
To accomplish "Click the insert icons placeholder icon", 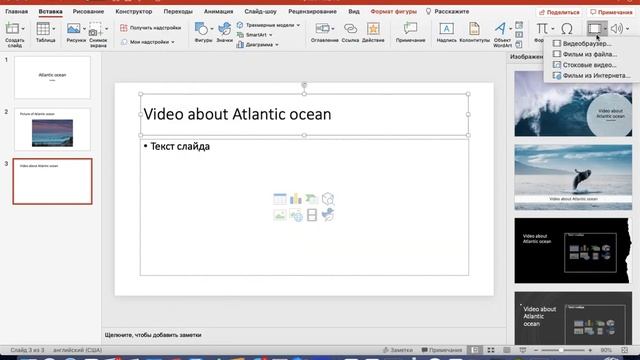I will (x=328, y=215).
